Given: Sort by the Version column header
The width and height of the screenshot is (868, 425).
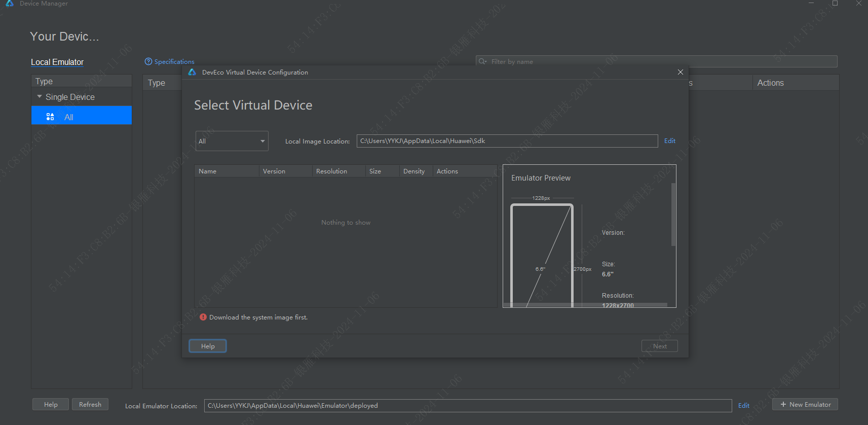Looking at the screenshot, I should (x=286, y=171).
